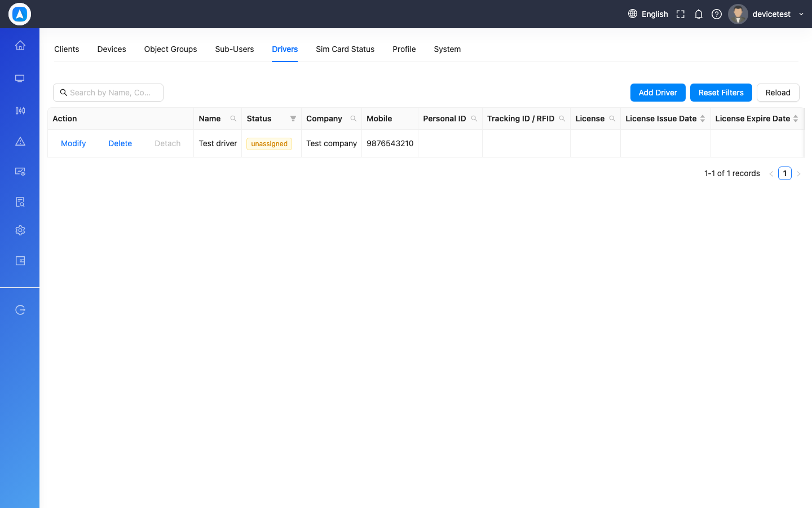Click the Name column search icon

point(233,119)
